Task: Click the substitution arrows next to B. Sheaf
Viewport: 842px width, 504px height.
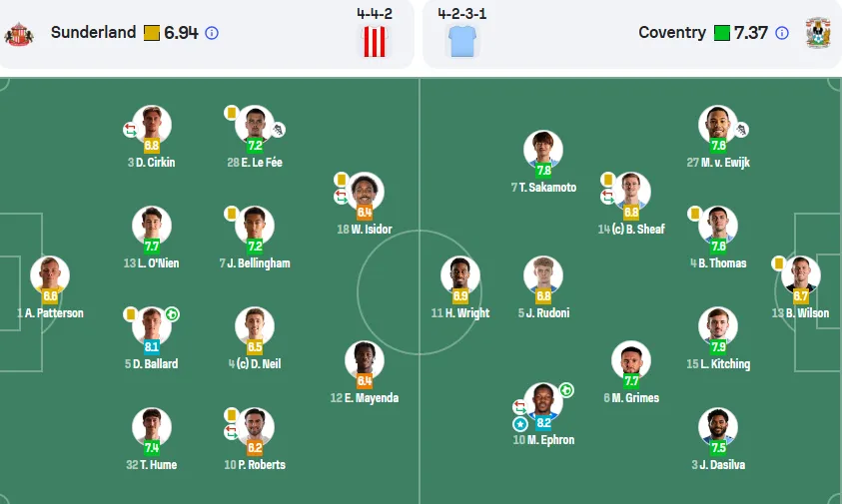Action: point(607,197)
